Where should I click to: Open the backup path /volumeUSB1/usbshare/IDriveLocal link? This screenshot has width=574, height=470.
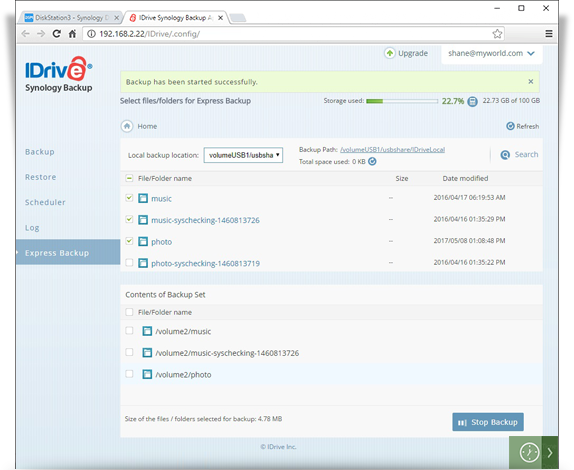[392, 150]
